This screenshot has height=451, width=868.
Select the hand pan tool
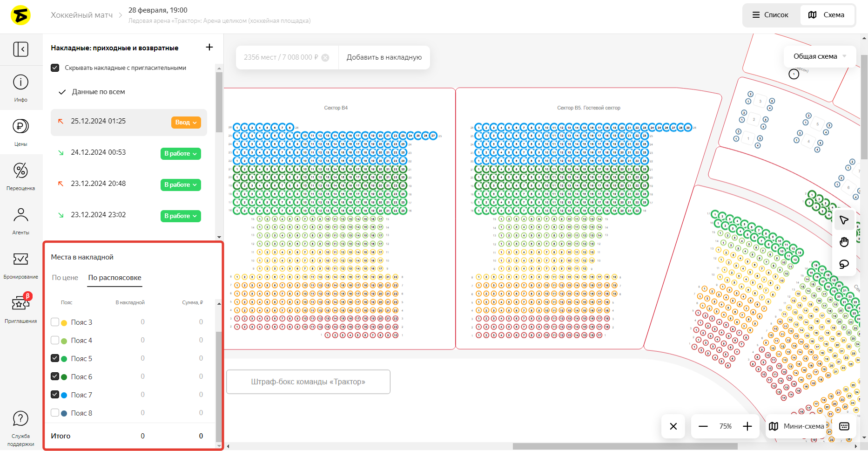pyautogui.click(x=844, y=242)
